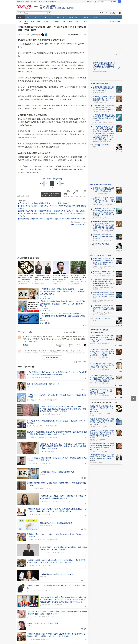Share the article on Facebook
Image resolution: width=138 pixels, height=644 pixels.
click(x=46, y=35)
